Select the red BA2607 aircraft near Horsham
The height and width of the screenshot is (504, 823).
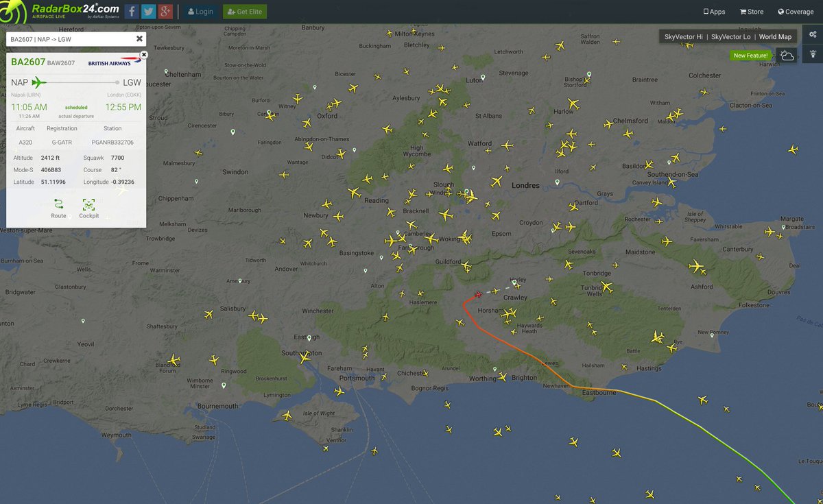coord(478,294)
